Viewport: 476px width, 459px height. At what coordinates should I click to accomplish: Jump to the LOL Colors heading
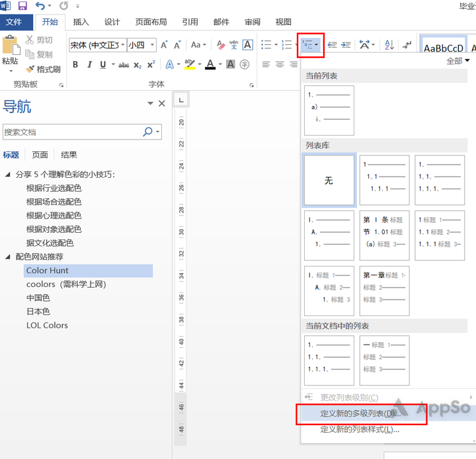click(x=47, y=325)
